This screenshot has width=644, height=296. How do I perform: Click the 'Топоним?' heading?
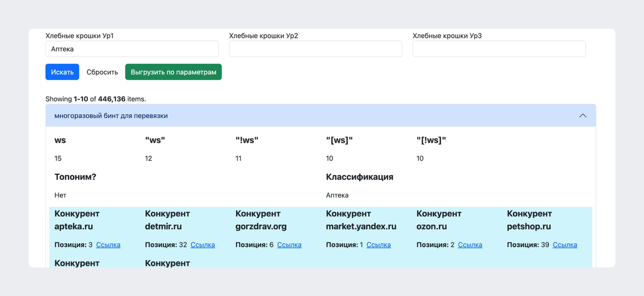(x=75, y=177)
